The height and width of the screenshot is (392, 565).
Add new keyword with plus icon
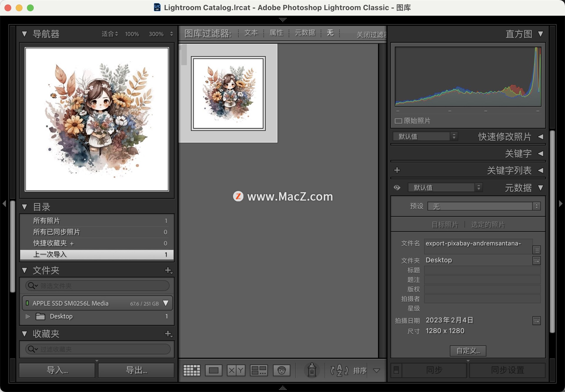[397, 170]
